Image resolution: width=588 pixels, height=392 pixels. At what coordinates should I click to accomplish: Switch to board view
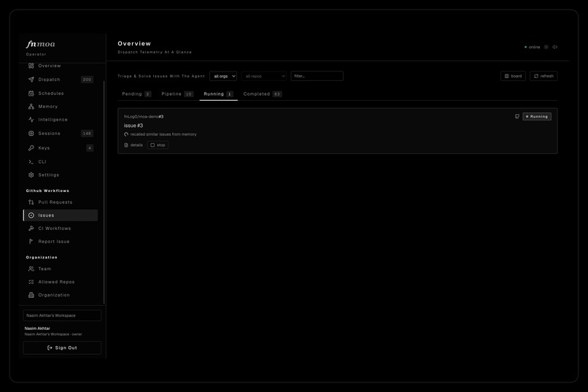[x=513, y=76]
